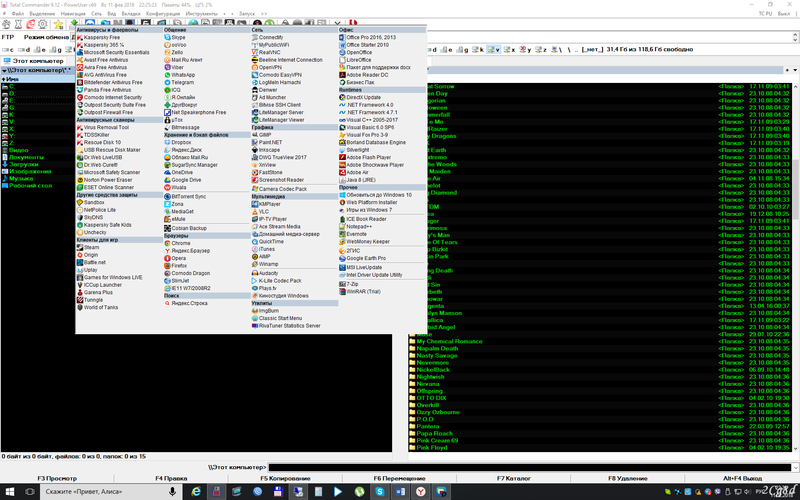The height and width of the screenshot is (500, 800).
Task: Click the hourglass-shaped toolbar icon
Action: coord(18,24)
